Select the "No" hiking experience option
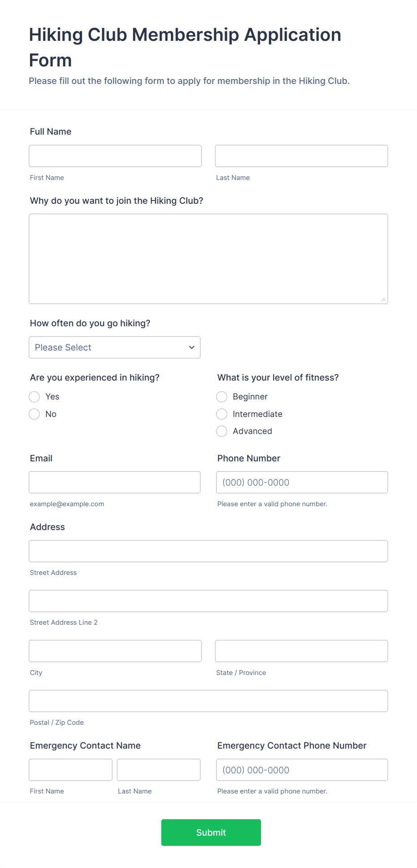 pyautogui.click(x=34, y=414)
